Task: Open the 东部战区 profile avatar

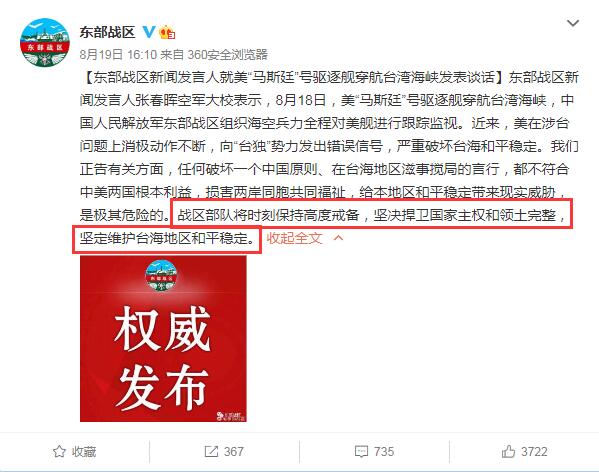Action: point(45,42)
